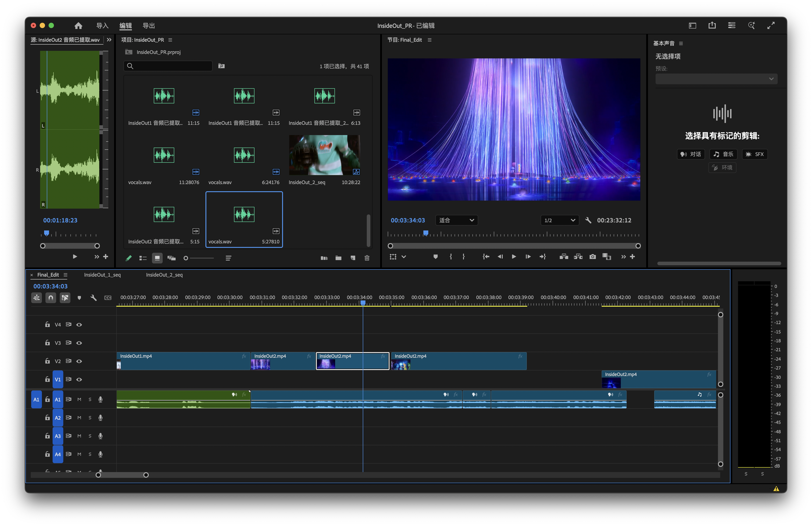Open project panel hamburger menu
The image size is (812, 526).
[x=170, y=40]
